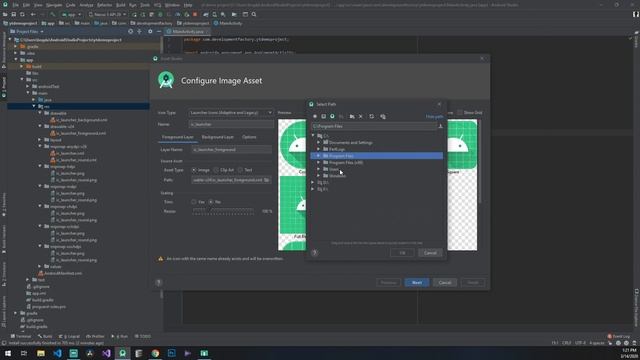Click the Previous button in the wizard

click(x=388, y=282)
